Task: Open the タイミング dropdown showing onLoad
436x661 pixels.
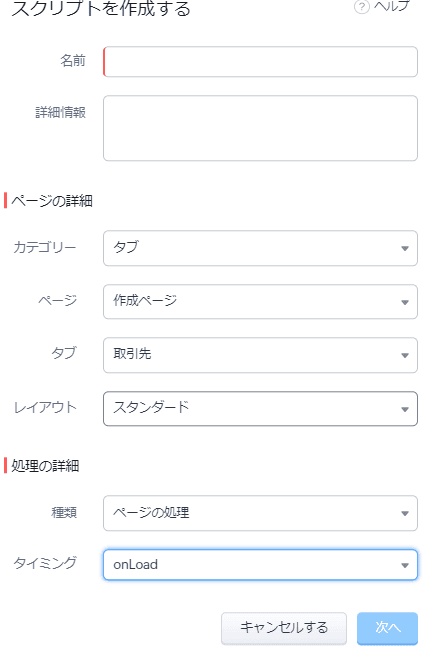Action: point(260,564)
